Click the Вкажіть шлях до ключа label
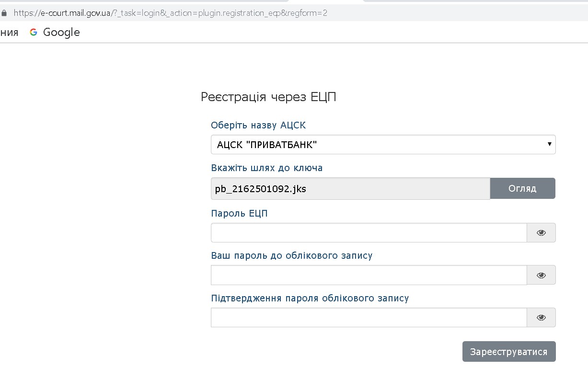 coord(267,168)
